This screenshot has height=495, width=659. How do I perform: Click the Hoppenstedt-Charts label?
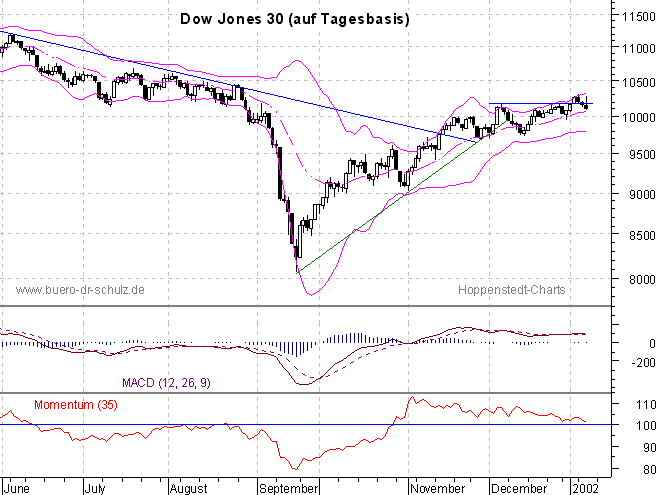click(511, 290)
